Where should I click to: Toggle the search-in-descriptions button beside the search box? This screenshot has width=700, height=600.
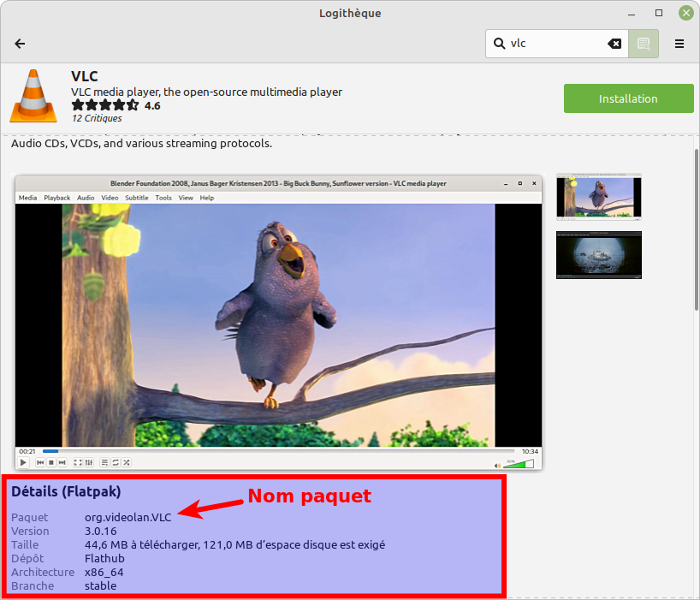[x=644, y=44]
